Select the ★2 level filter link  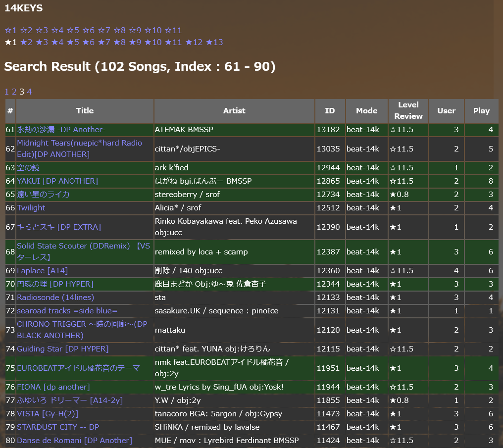point(26,42)
